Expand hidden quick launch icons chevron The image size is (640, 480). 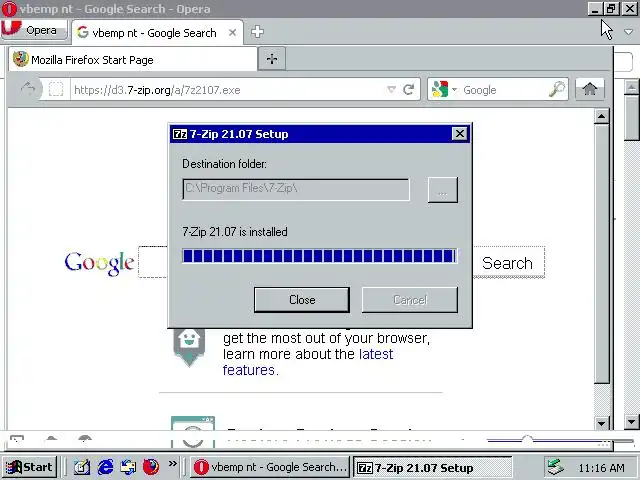(173, 463)
